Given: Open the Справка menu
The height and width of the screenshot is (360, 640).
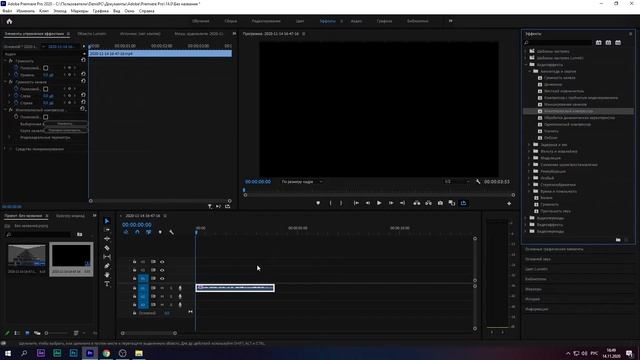Looking at the screenshot, I should point(147,11).
